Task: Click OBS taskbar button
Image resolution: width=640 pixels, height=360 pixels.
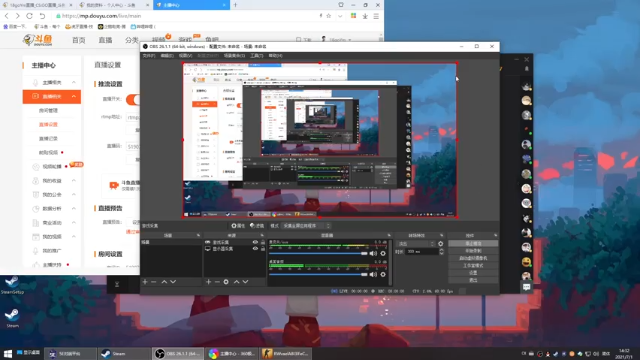Action: click(178, 353)
